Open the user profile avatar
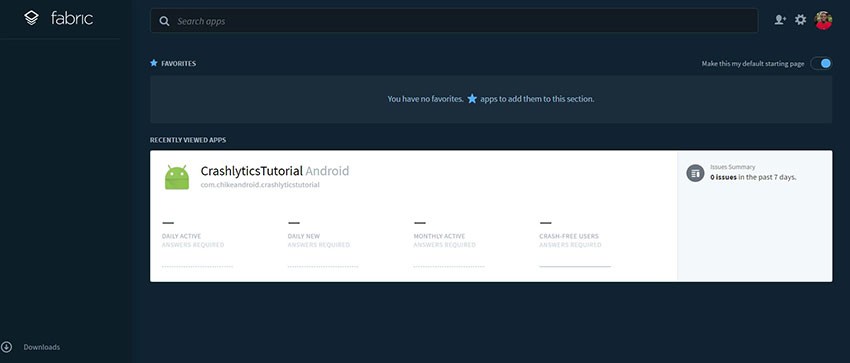 823,20
